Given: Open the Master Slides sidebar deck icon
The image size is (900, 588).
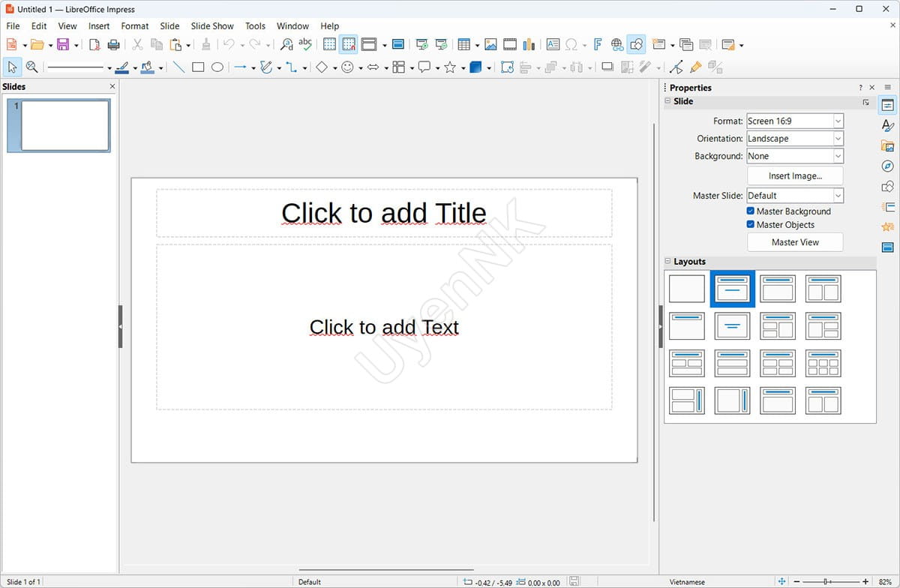Looking at the screenshot, I should pos(888,247).
